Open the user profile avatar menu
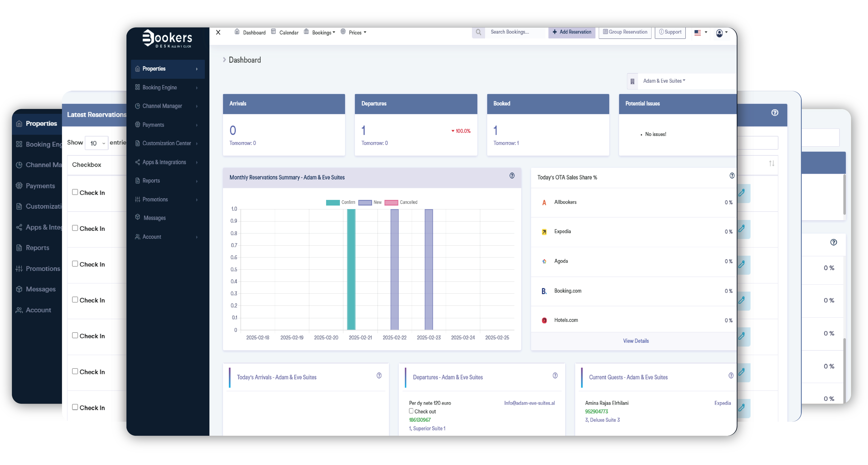 719,33
